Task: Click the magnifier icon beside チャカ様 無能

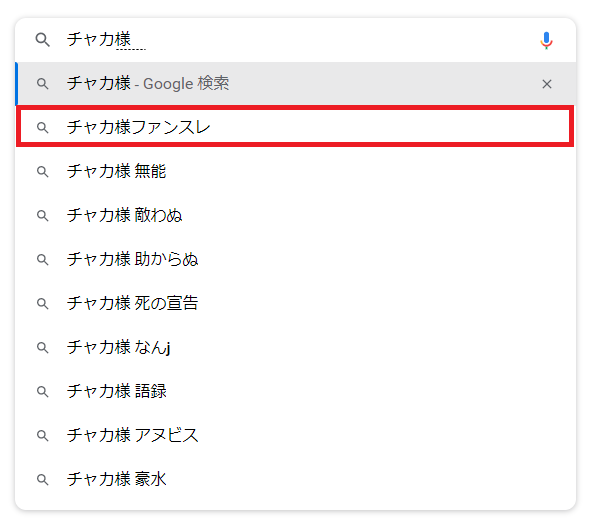Action: pyautogui.click(x=43, y=172)
